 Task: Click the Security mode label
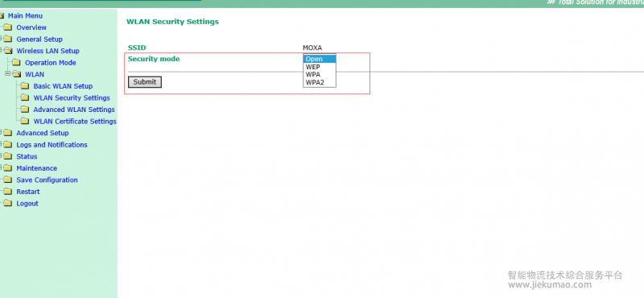pyautogui.click(x=154, y=59)
